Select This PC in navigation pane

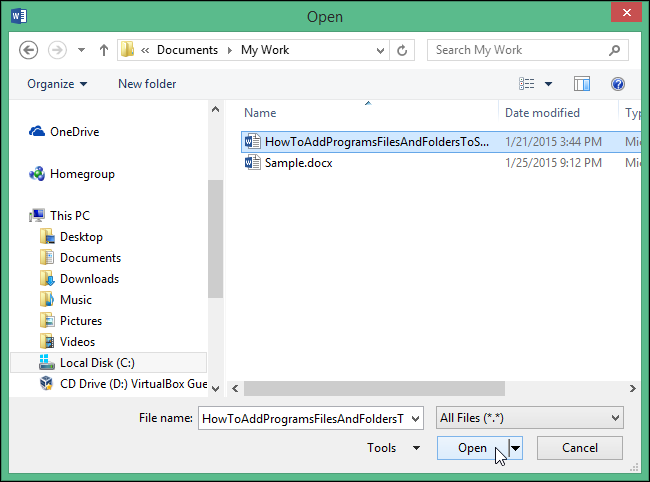point(70,216)
